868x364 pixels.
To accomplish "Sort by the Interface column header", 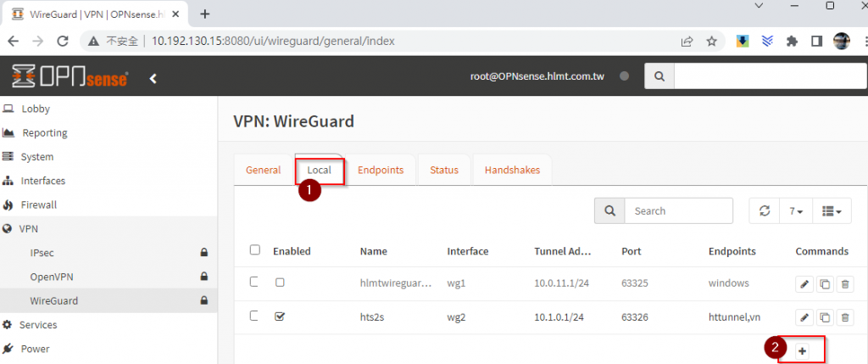I will (x=468, y=251).
